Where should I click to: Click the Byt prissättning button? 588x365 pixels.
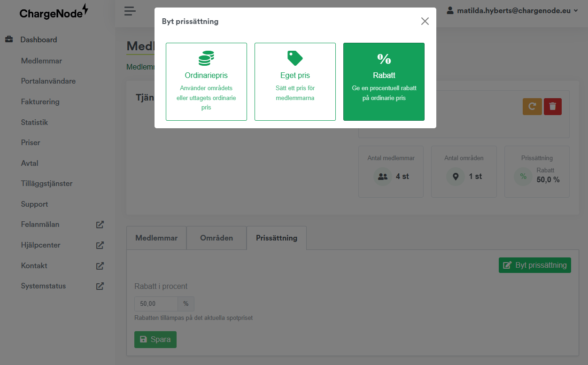coord(534,265)
